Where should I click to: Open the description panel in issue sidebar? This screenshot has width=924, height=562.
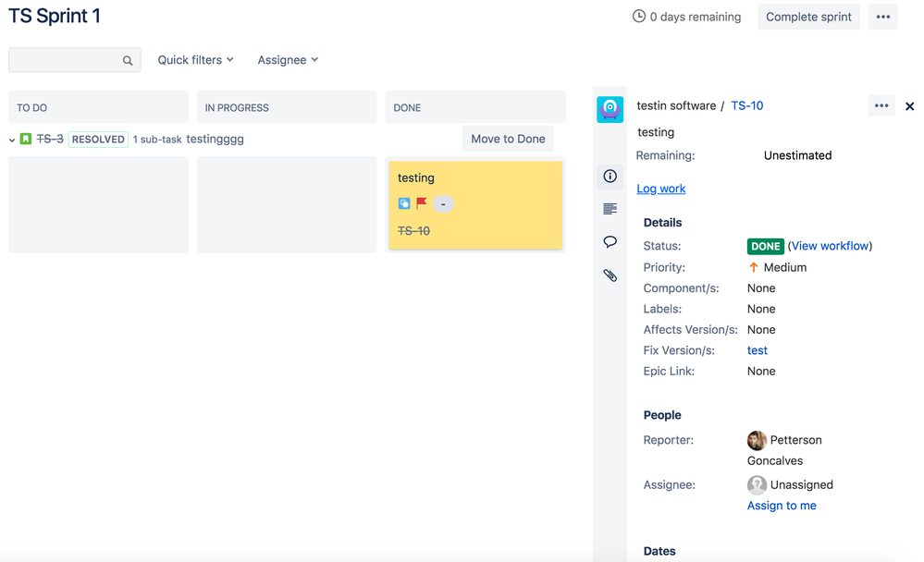(610, 209)
